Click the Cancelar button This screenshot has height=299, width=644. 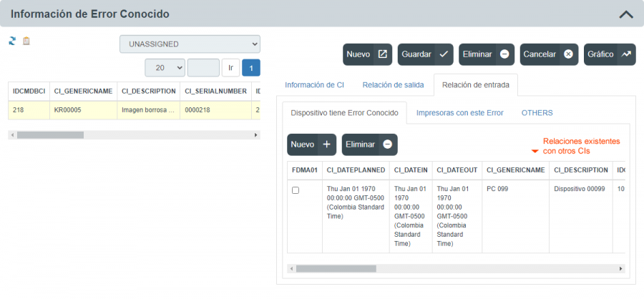point(549,54)
